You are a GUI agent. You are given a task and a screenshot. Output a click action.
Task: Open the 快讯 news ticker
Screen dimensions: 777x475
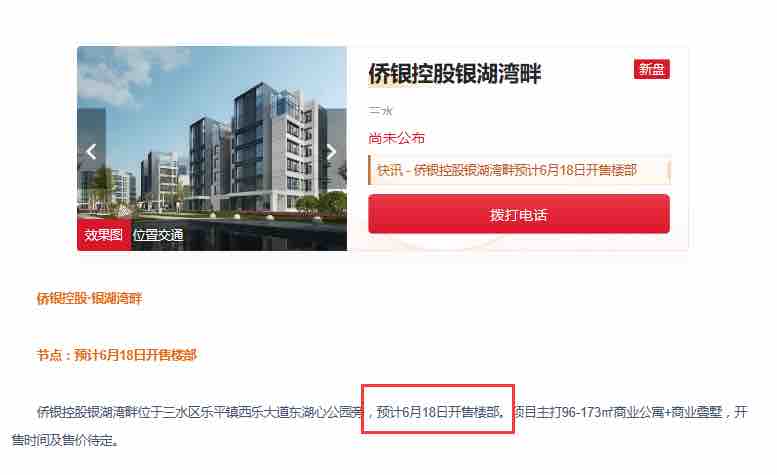[x=519, y=170]
